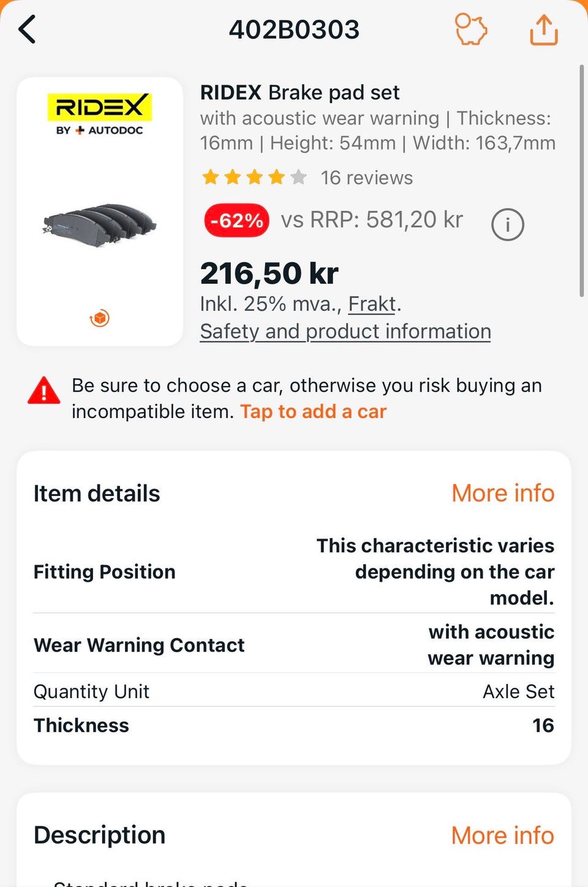The height and width of the screenshot is (887, 588).
Task: Open the brake pad product photo
Action: tap(100, 221)
